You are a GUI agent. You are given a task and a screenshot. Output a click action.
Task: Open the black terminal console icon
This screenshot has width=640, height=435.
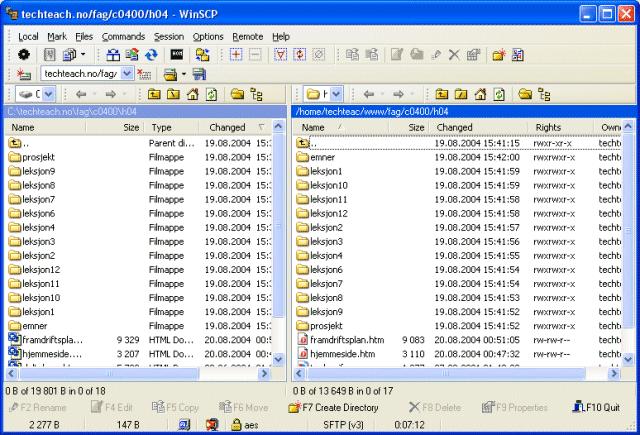177,55
